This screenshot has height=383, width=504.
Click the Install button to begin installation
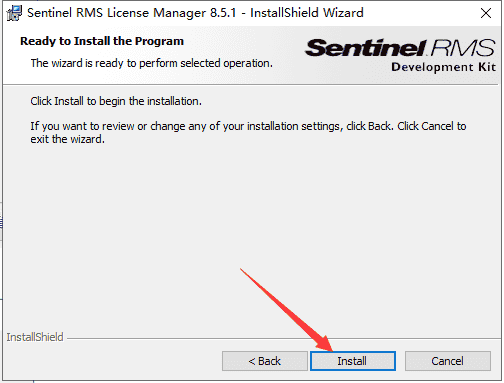pos(353,361)
